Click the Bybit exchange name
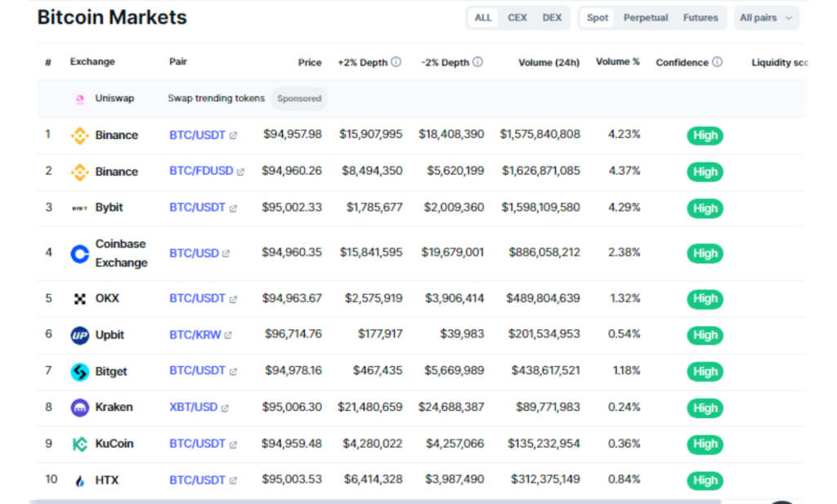Viewport: 837px width, 504px height. pyautogui.click(x=109, y=207)
